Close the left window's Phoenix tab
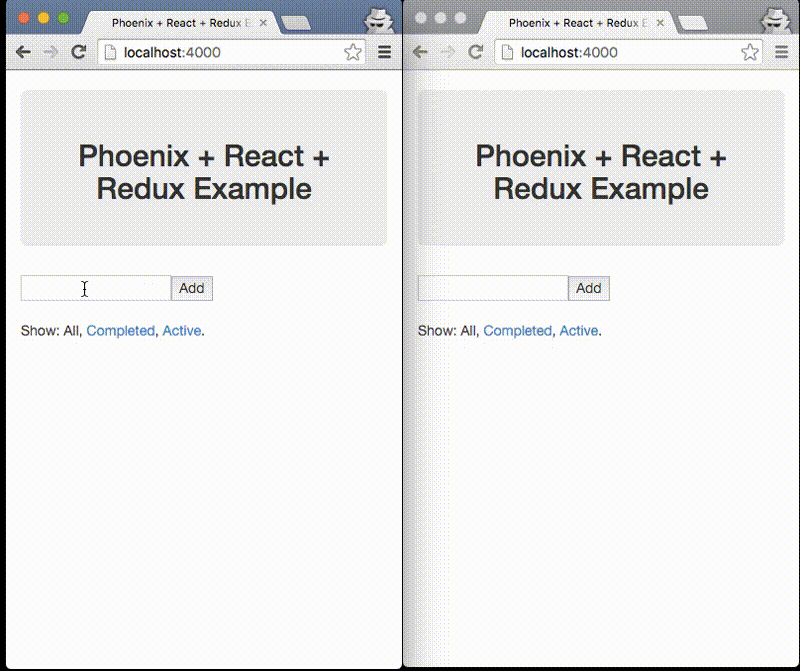The image size is (800, 671). 263,23
